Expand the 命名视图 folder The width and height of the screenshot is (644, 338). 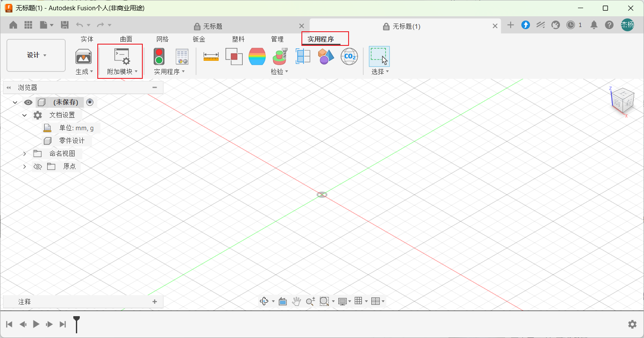(24, 153)
